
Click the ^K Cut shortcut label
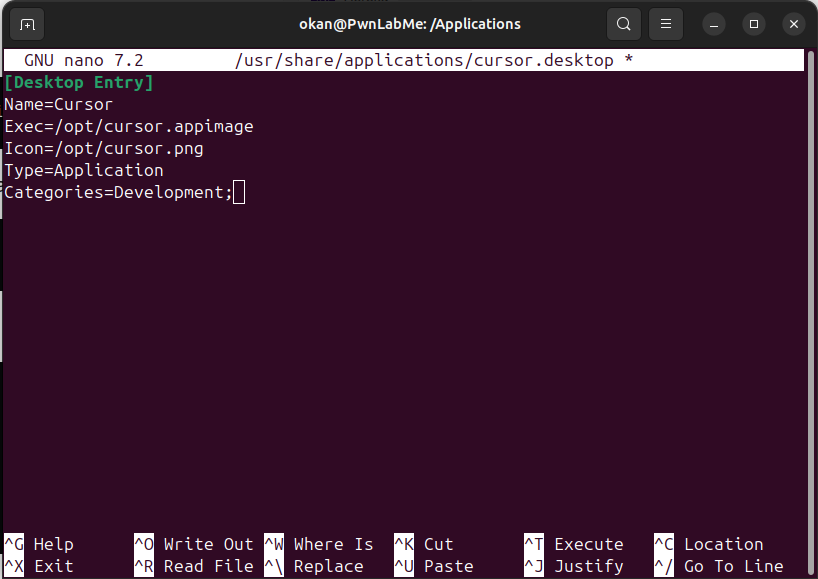click(x=424, y=544)
